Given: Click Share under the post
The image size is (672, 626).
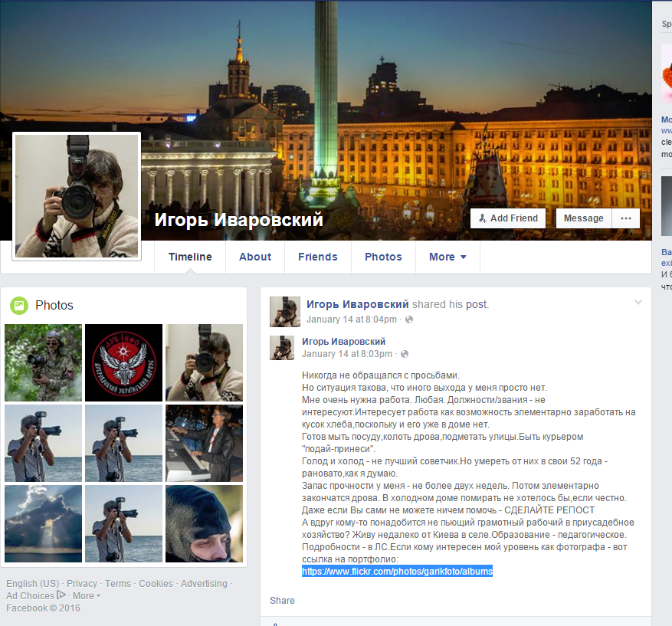Looking at the screenshot, I should click(x=282, y=601).
